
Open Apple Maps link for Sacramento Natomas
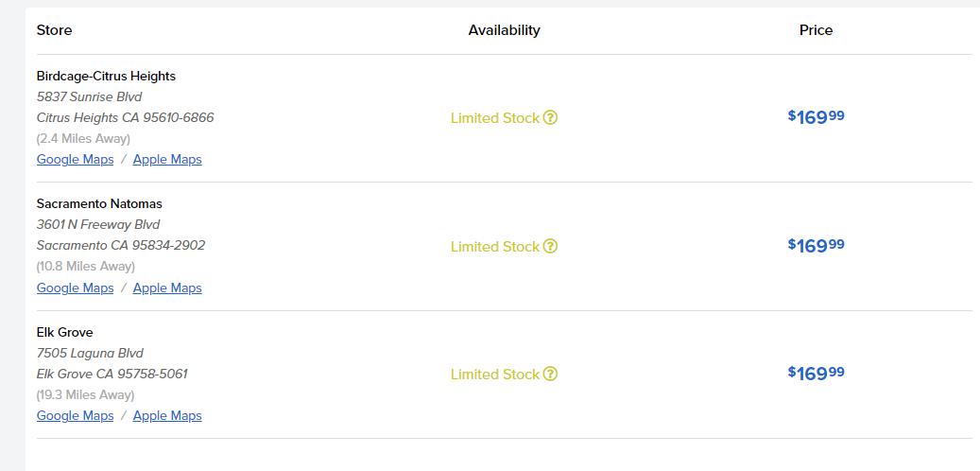(x=167, y=288)
